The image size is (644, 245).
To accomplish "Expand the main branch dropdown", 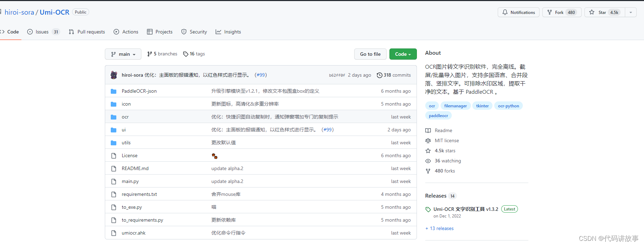I will (123, 54).
